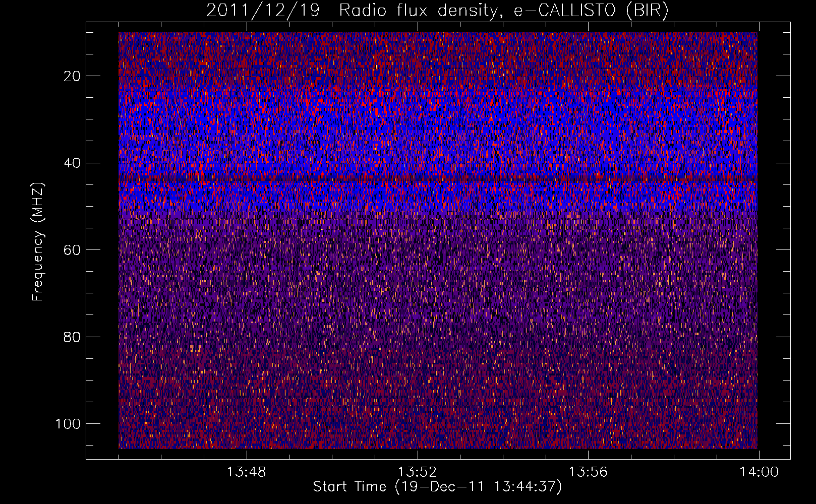816x504 pixels.
Task: Click the 60 MHz tick label
Action: [72, 250]
